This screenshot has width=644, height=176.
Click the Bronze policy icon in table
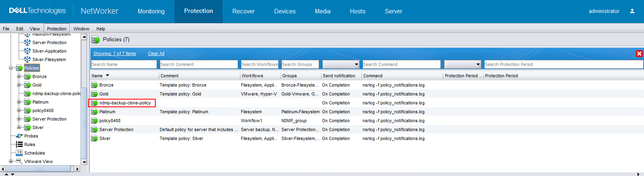click(x=94, y=85)
